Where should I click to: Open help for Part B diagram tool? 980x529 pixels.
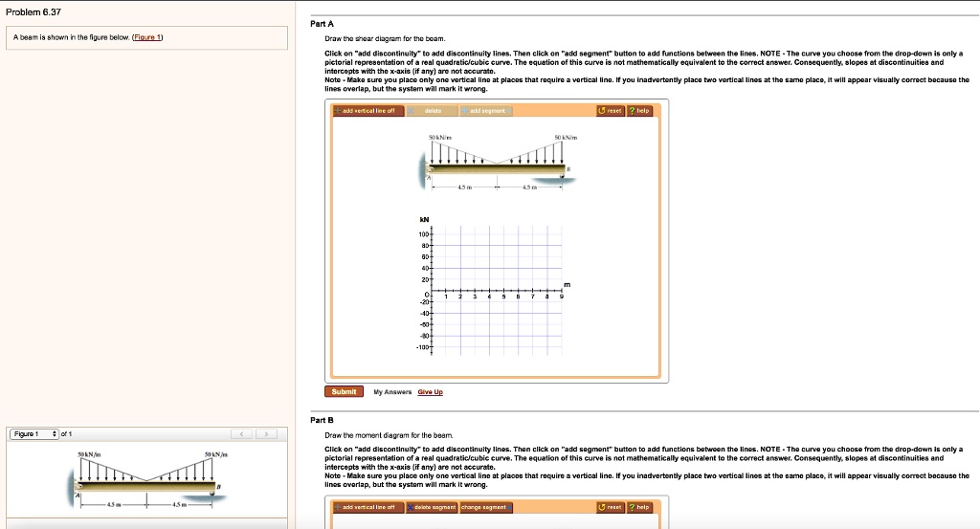640,507
